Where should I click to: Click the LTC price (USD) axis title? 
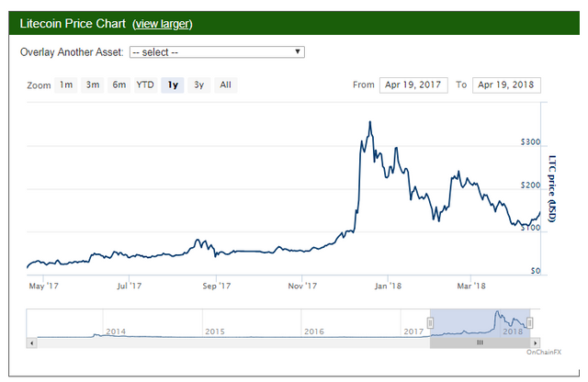pos(551,188)
